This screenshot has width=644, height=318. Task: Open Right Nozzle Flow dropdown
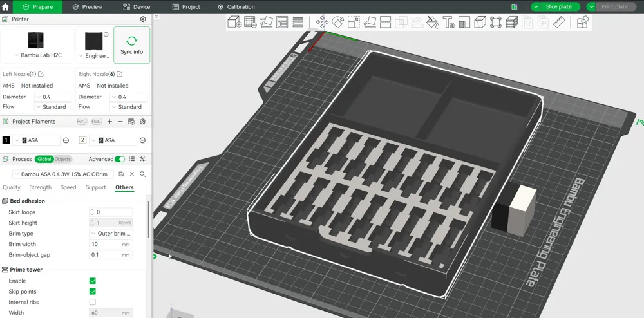click(129, 107)
